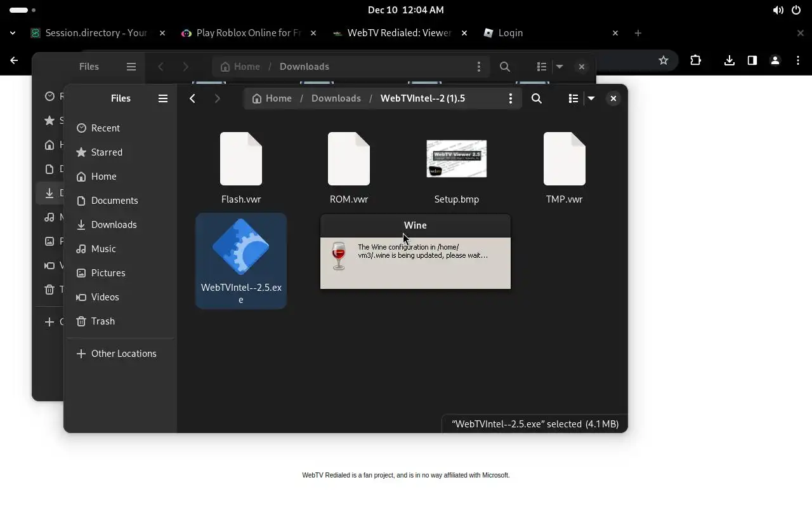
Task: Open a new browser tab
Action: [638, 33]
